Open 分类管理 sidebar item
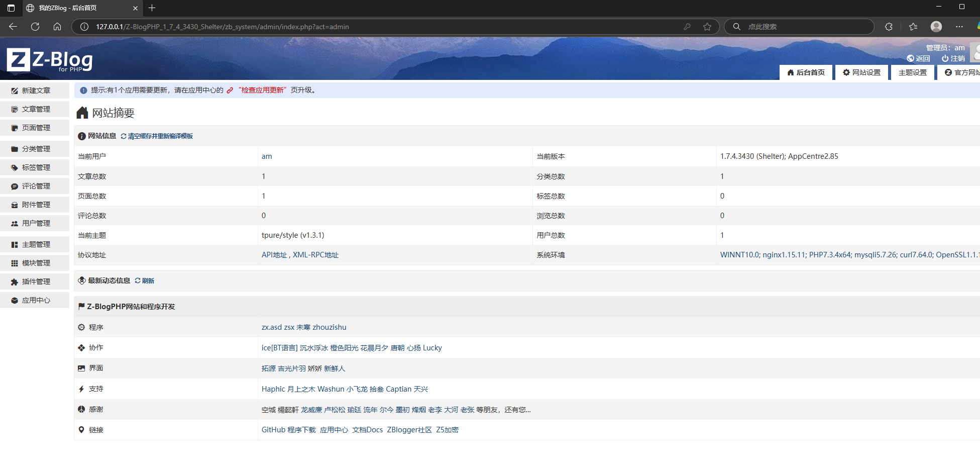 click(35, 149)
